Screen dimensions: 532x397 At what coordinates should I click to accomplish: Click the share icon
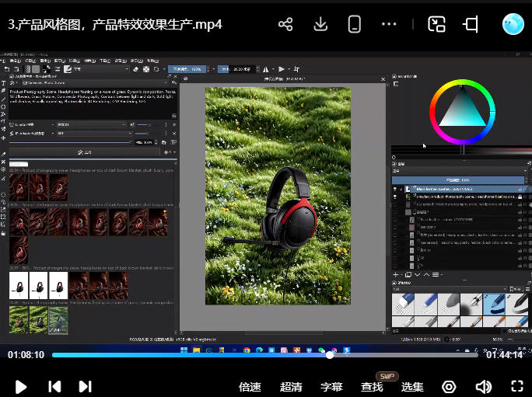pyautogui.click(x=285, y=24)
